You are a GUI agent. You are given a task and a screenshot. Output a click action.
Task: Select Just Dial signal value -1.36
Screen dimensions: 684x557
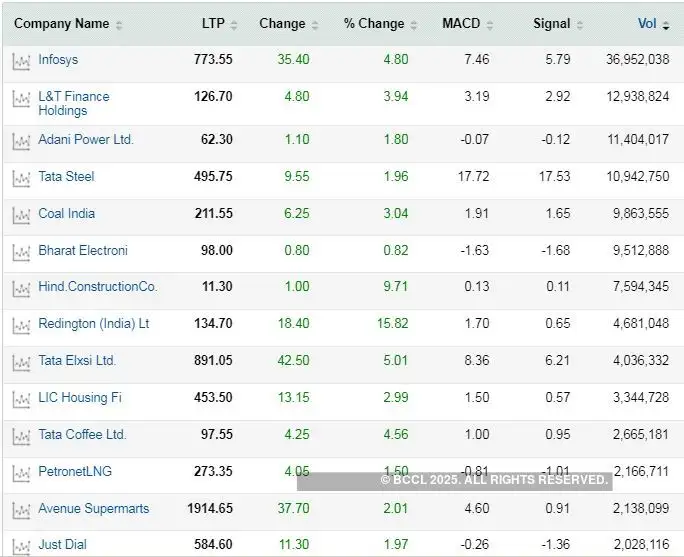coord(556,545)
